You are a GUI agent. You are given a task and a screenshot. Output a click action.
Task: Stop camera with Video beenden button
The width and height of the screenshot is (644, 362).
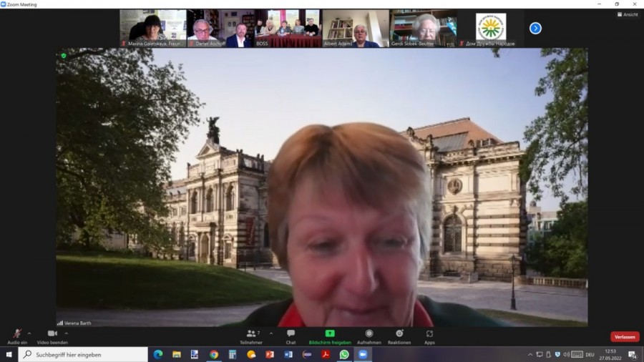point(52,335)
